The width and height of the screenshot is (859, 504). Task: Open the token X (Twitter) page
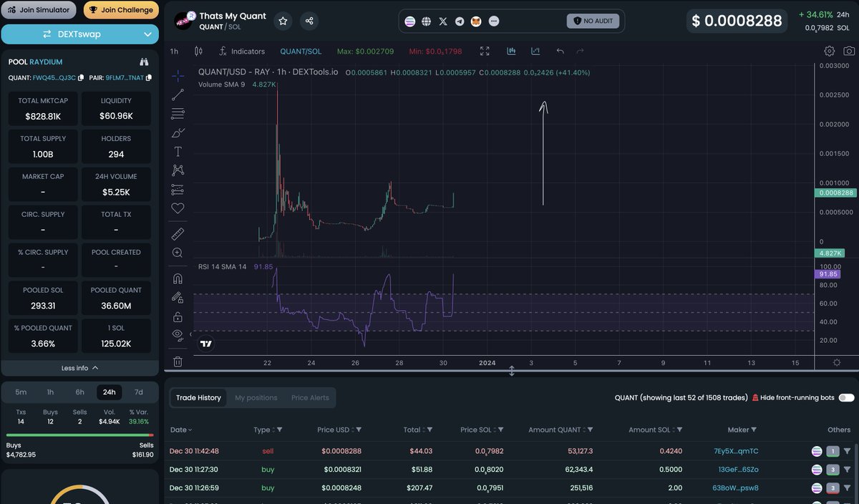[x=443, y=21]
